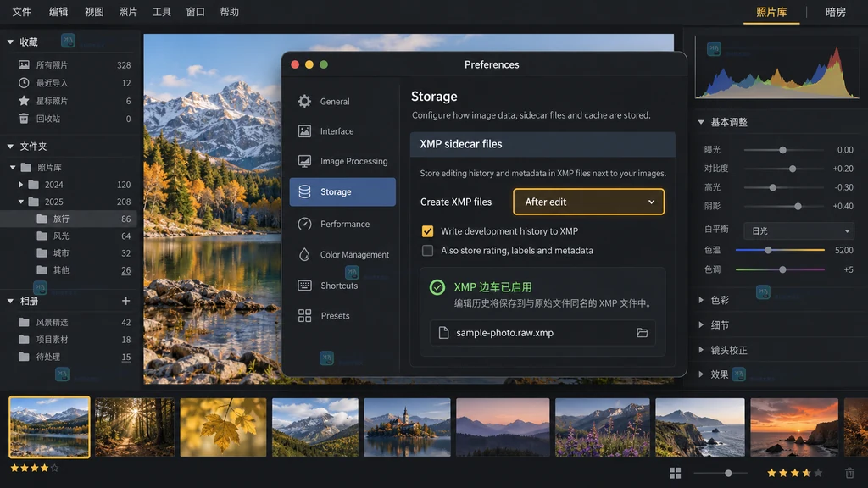Expand the 效果 panel

[701, 374]
